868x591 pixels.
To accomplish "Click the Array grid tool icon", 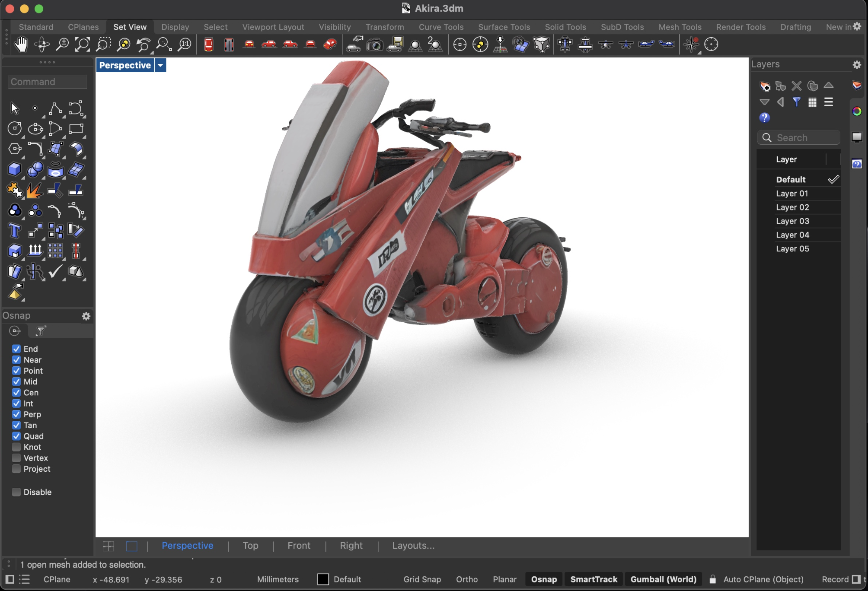I will point(55,251).
